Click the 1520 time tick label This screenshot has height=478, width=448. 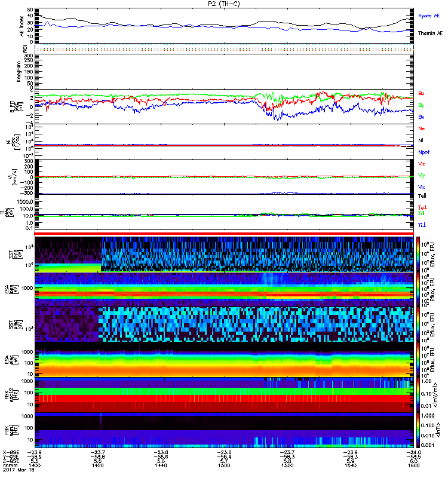click(x=287, y=465)
